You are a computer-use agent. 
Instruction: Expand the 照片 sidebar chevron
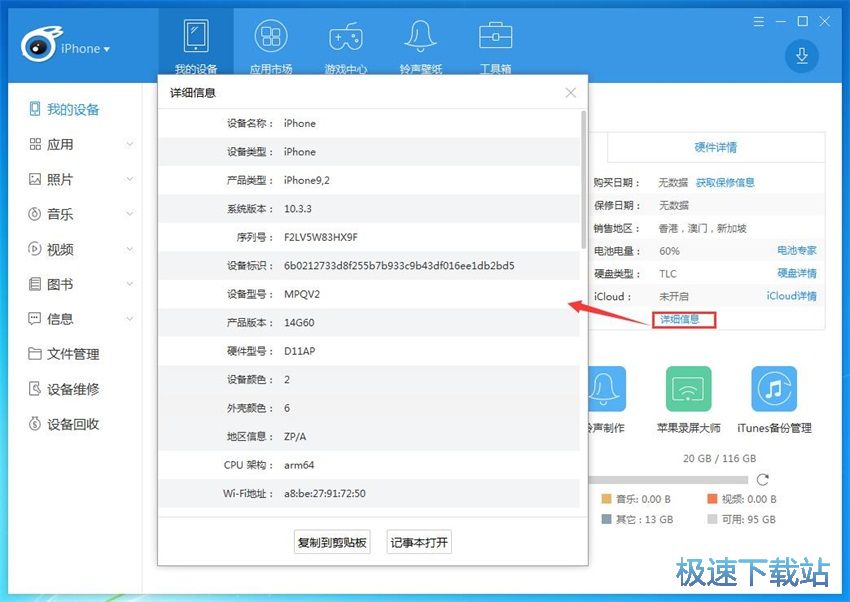(130, 179)
